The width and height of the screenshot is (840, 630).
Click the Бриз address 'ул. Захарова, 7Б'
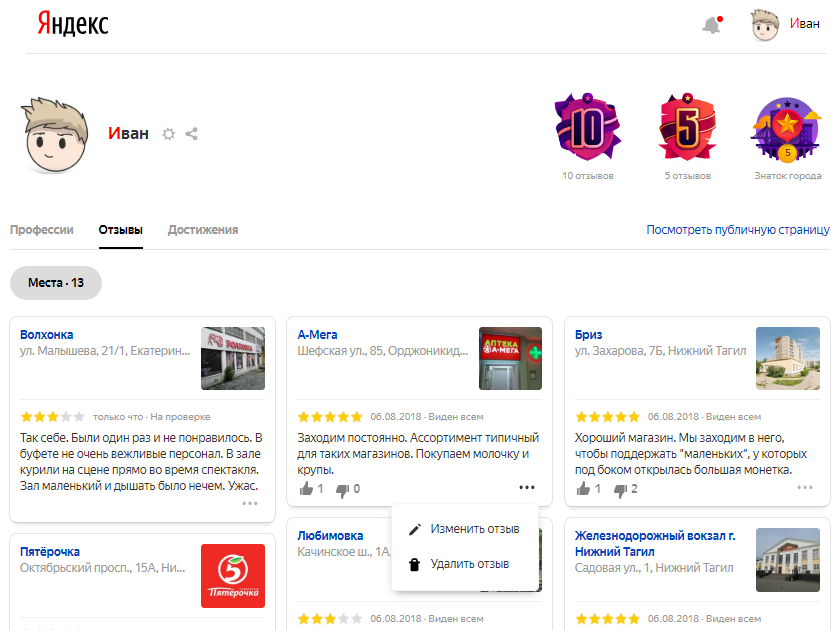(661, 351)
